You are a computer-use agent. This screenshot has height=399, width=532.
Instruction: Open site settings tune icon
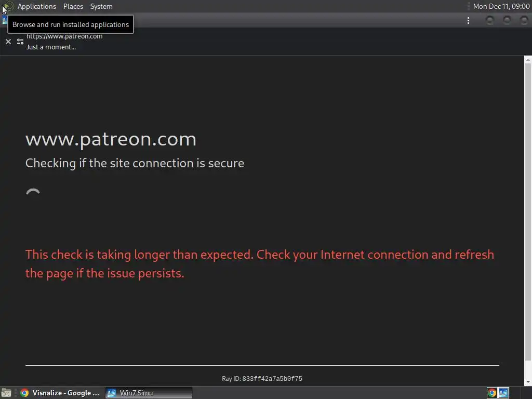(x=20, y=42)
